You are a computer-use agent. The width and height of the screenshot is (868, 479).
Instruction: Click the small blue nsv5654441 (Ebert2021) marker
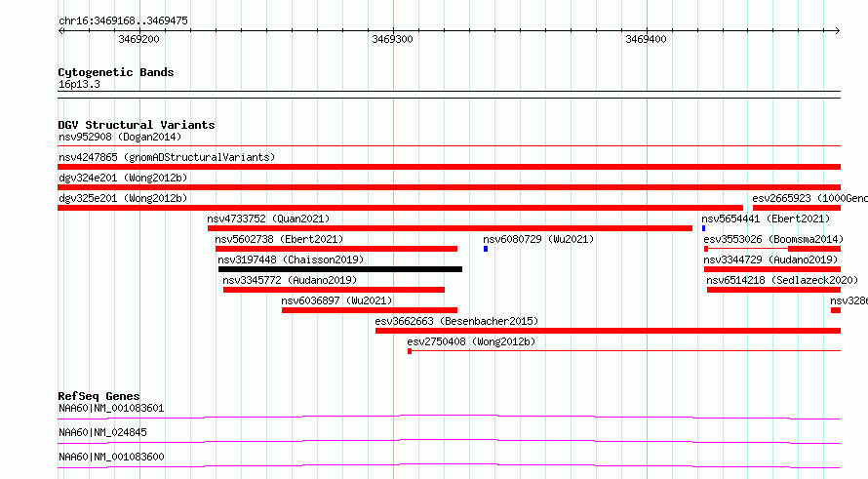[x=703, y=228]
